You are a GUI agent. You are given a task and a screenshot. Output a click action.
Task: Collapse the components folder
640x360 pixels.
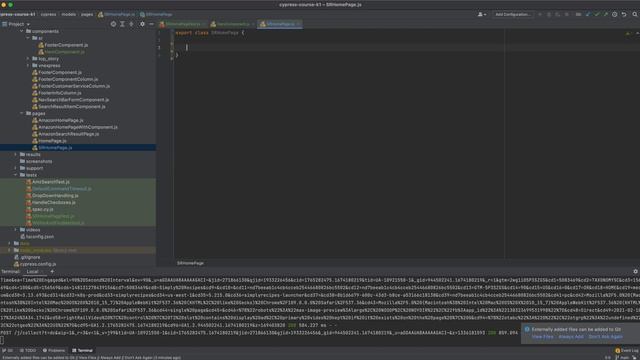pos(22,31)
